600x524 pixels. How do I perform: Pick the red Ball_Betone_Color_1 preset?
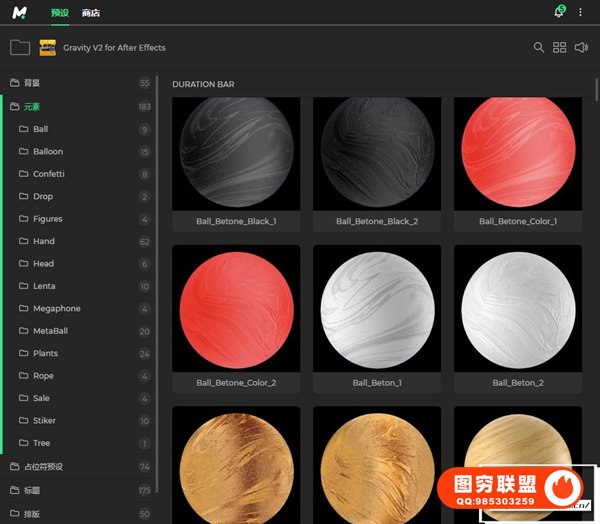(517, 155)
